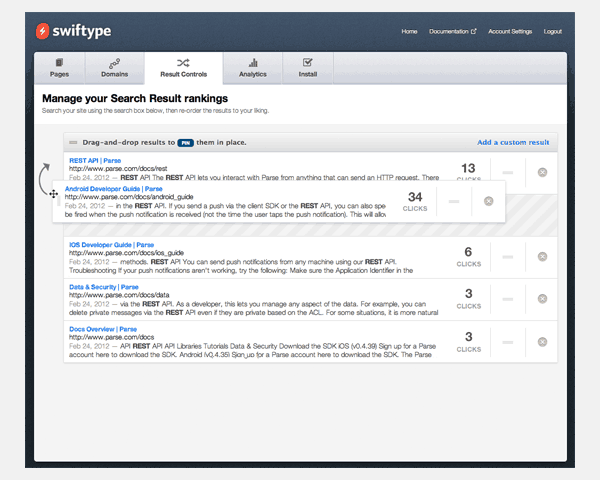Open Documentation link in top navigation
The image size is (600, 480).
tap(453, 32)
